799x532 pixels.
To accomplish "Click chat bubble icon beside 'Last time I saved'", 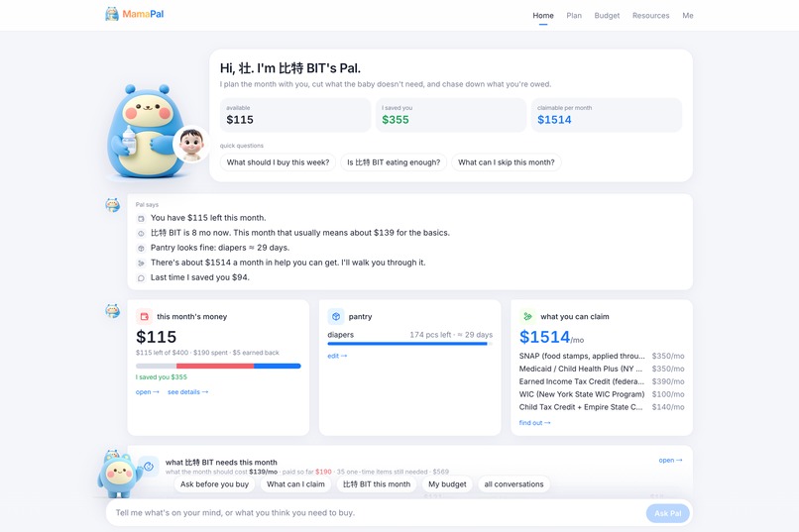I will 141,278.
